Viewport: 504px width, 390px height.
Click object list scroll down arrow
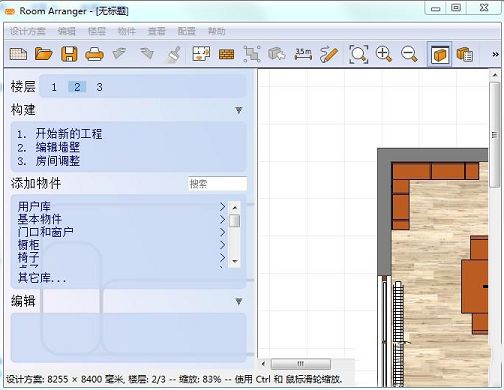coord(235,261)
